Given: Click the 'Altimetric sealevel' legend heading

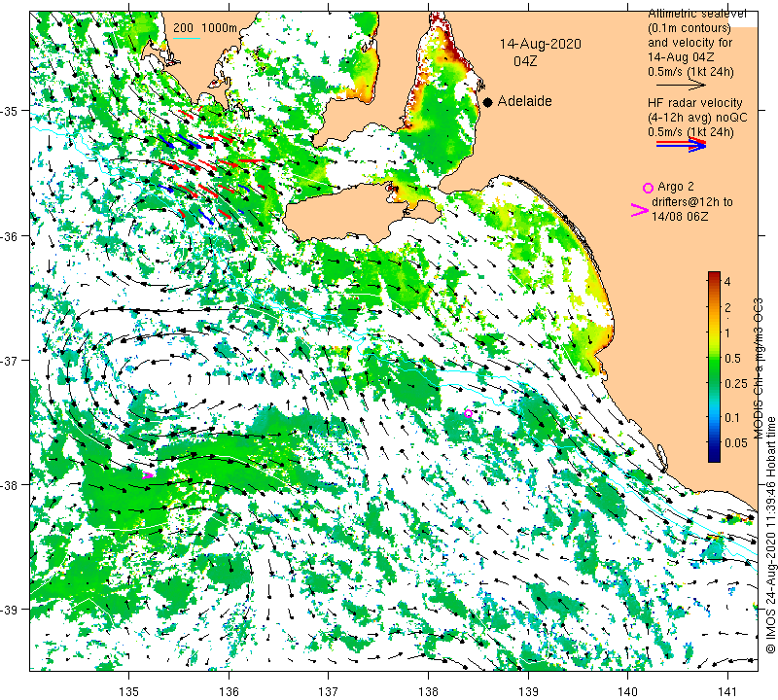Looking at the screenshot, I should (696, 14).
